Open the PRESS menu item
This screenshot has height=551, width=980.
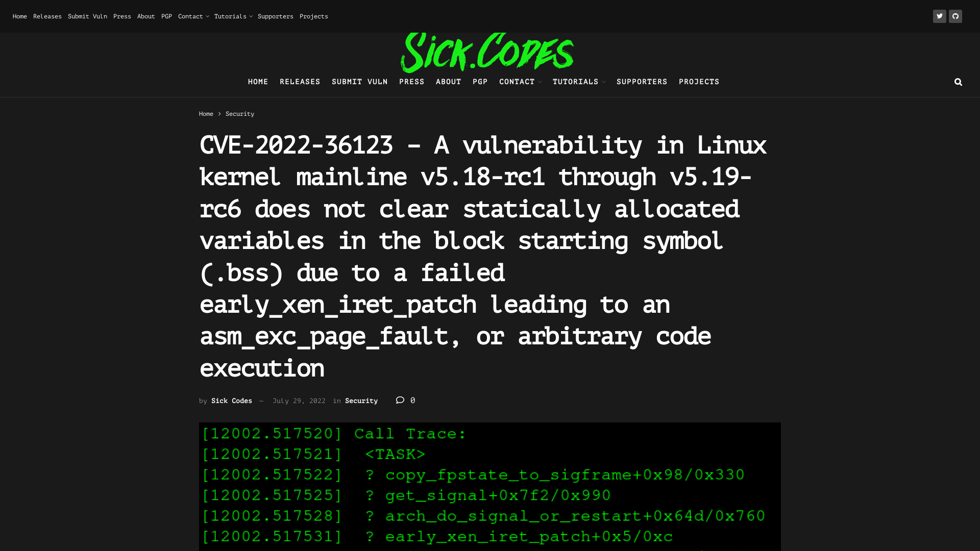pos(411,82)
